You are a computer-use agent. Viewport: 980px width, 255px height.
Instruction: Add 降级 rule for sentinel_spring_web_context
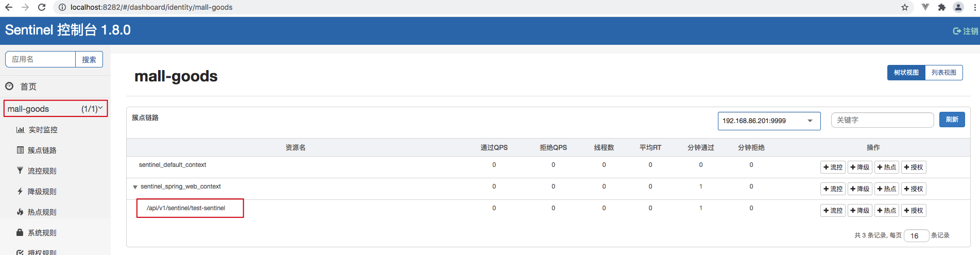coord(859,189)
